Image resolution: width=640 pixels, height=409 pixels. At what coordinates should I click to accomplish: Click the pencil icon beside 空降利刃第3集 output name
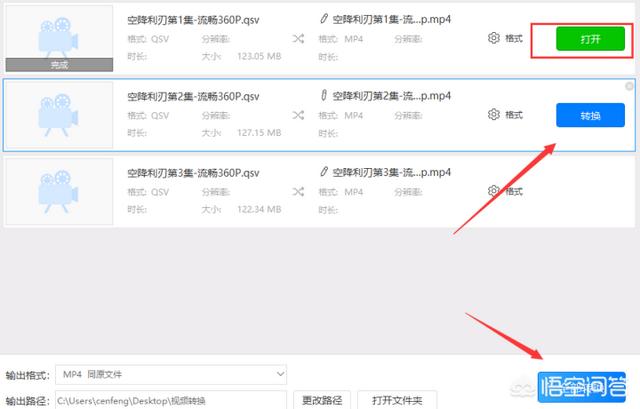(x=324, y=171)
